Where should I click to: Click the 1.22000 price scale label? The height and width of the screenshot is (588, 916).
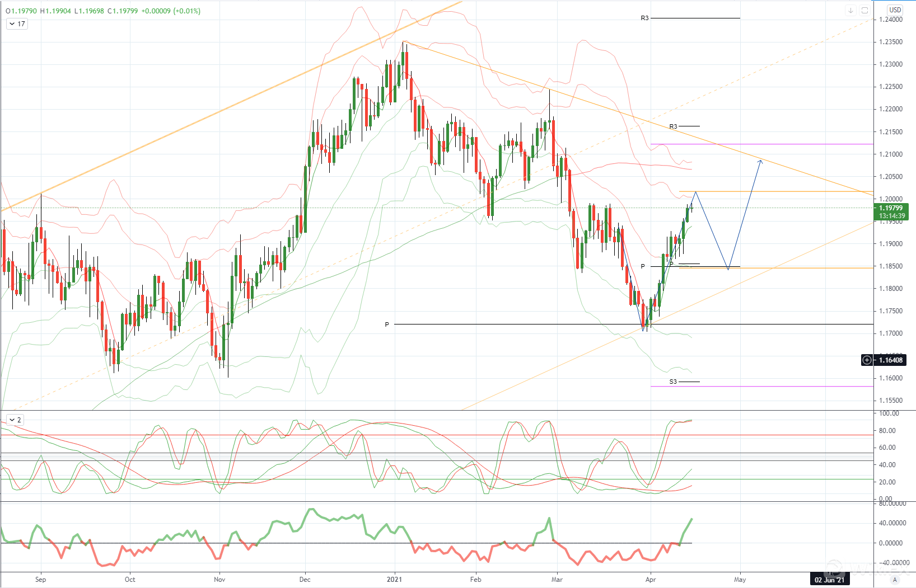891,109
